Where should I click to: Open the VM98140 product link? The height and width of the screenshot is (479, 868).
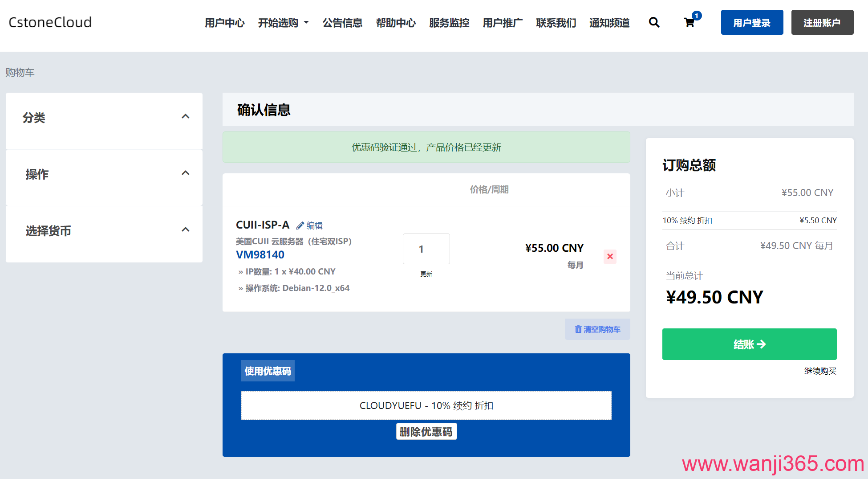pyautogui.click(x=260, y=254)
